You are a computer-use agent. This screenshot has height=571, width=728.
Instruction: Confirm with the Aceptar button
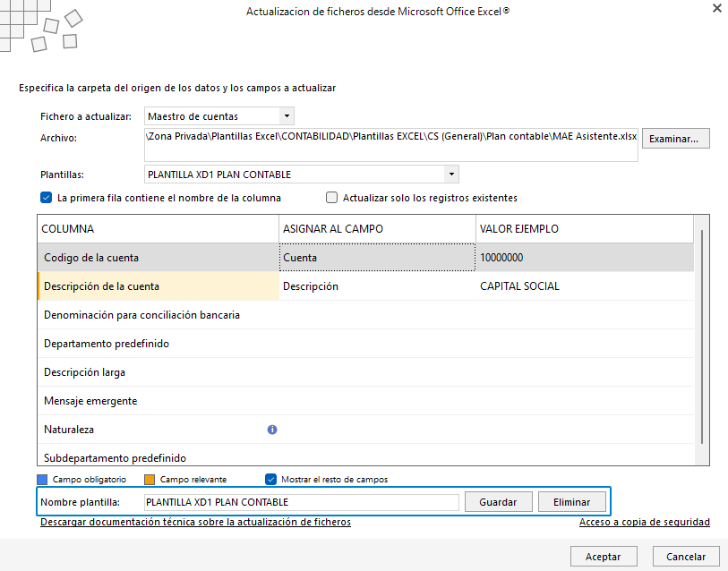[604, 556]
